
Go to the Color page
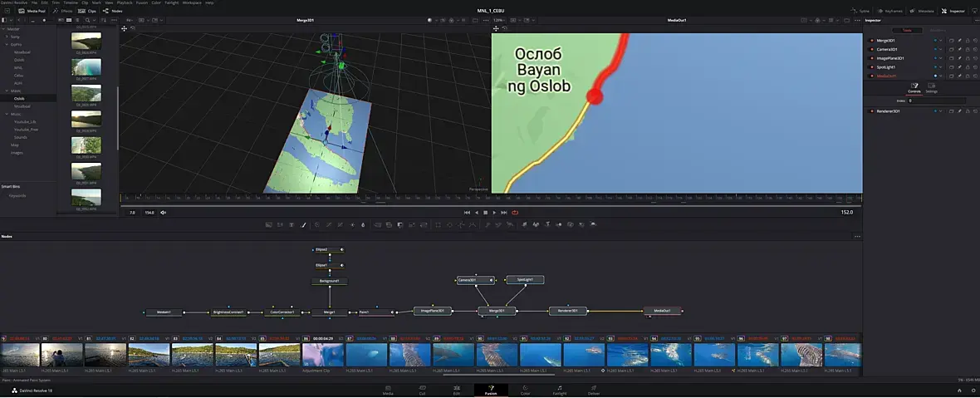(525, 389)
